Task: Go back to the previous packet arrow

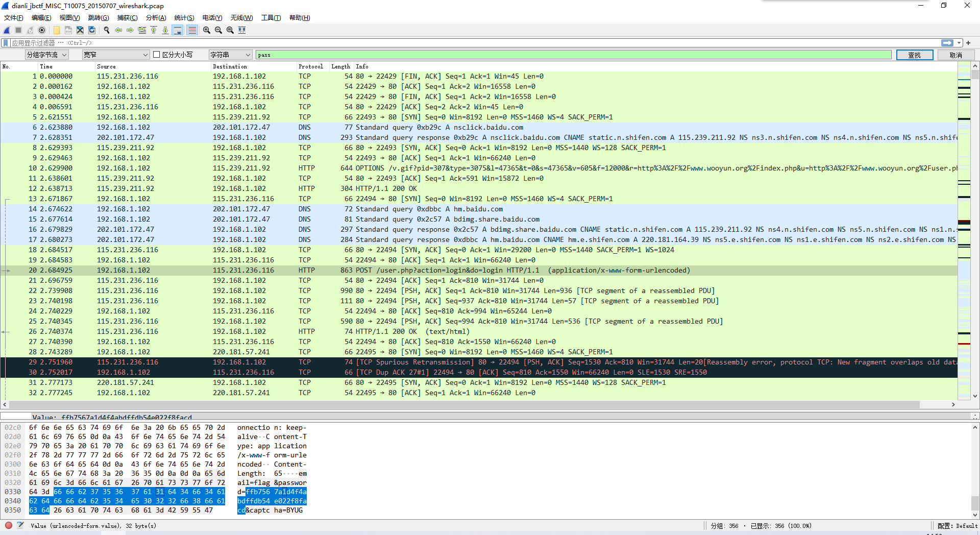Action: coord(118,30)
